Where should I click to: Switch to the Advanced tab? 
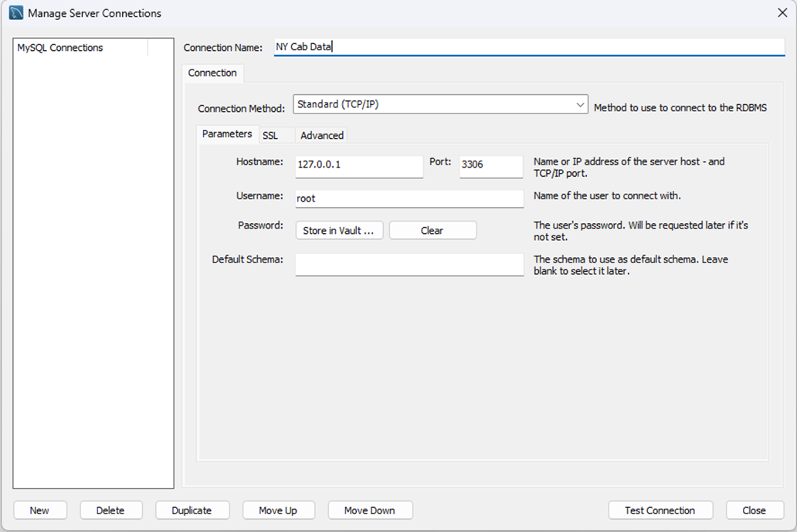coord(320,134)
